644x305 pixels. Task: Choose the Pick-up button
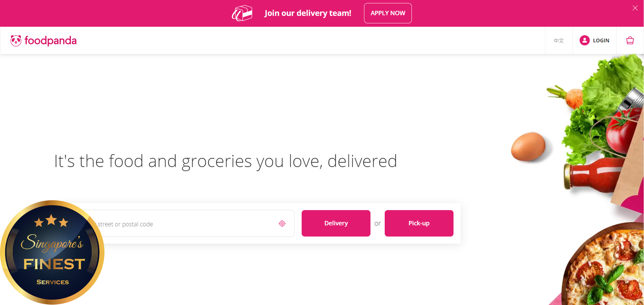(419, 223)
